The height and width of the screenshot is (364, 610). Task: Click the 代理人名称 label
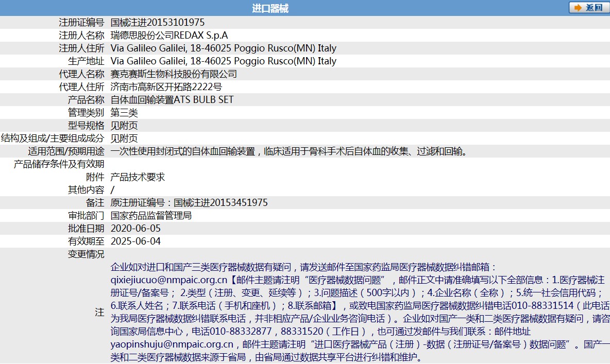[82, 74]
